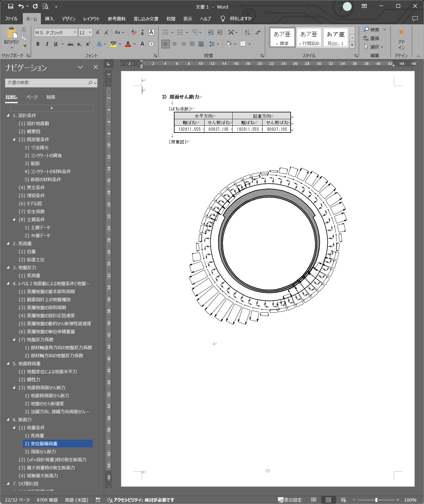Select the 標準 style
Screen dimensions: 424x504
[x=282, y=38]
